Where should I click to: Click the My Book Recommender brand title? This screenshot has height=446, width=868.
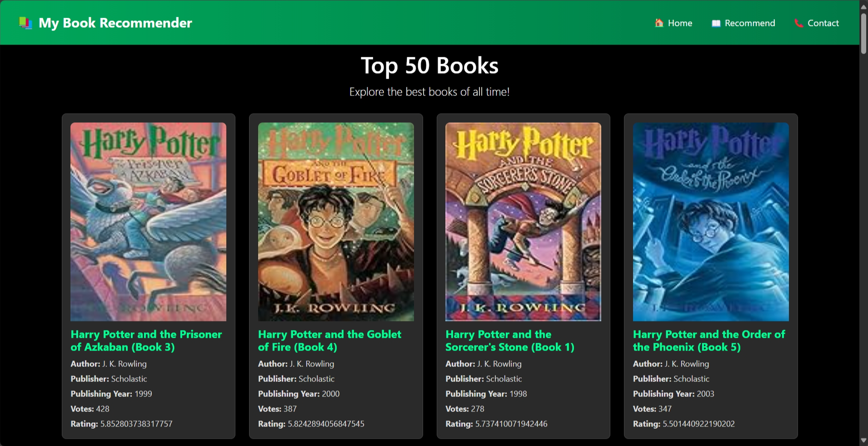[x=115, y=23]
